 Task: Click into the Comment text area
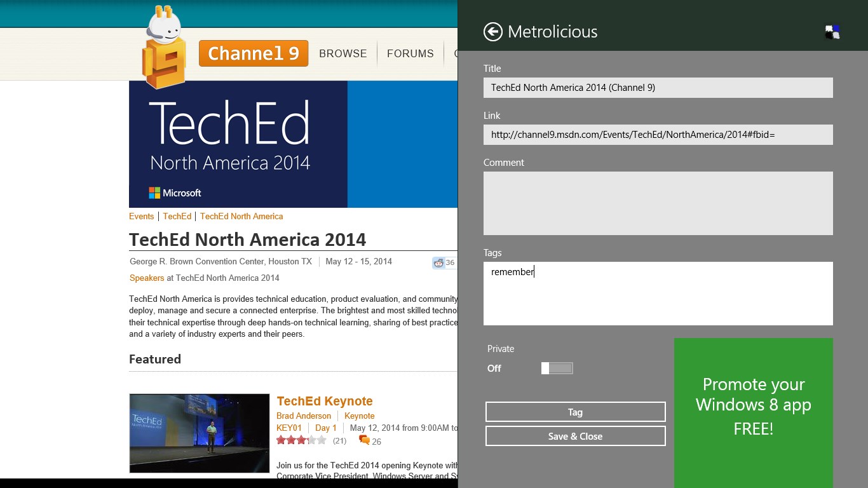pyautogui.click(x=658, y=203)
